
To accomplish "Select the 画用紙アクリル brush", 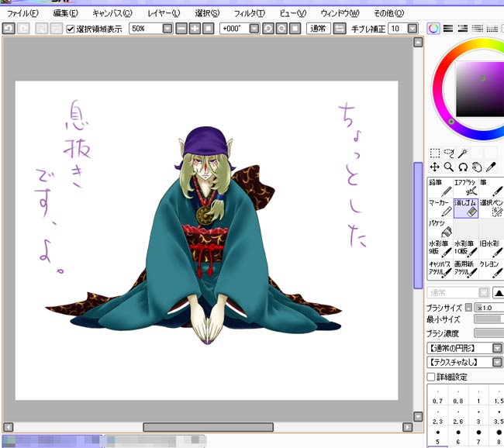I will pyautogui.click(x=466, y=269).
